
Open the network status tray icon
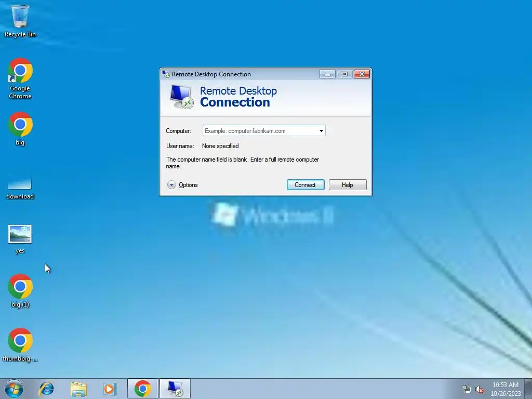point(467,390)
